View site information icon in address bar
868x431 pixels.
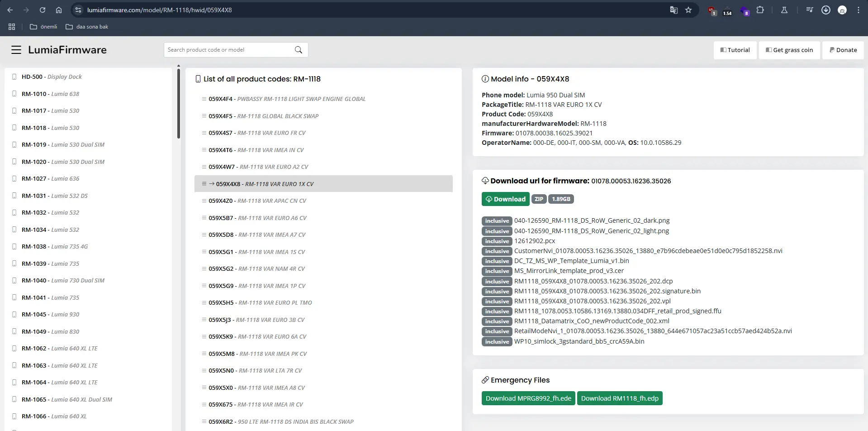point(78,10)
